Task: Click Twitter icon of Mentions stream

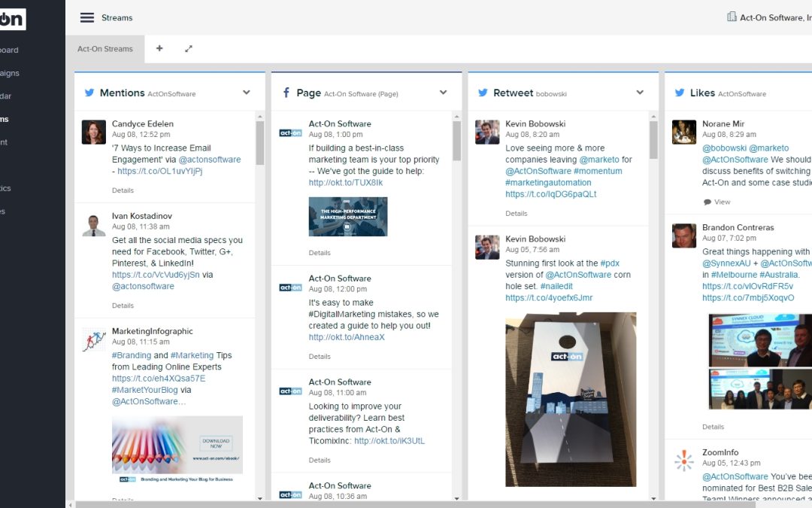Action: [x=89, y=93]
